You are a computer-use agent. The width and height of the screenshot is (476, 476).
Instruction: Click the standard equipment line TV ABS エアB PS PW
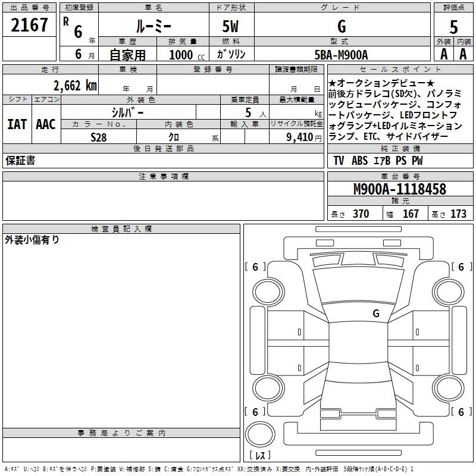pos(378,161)
